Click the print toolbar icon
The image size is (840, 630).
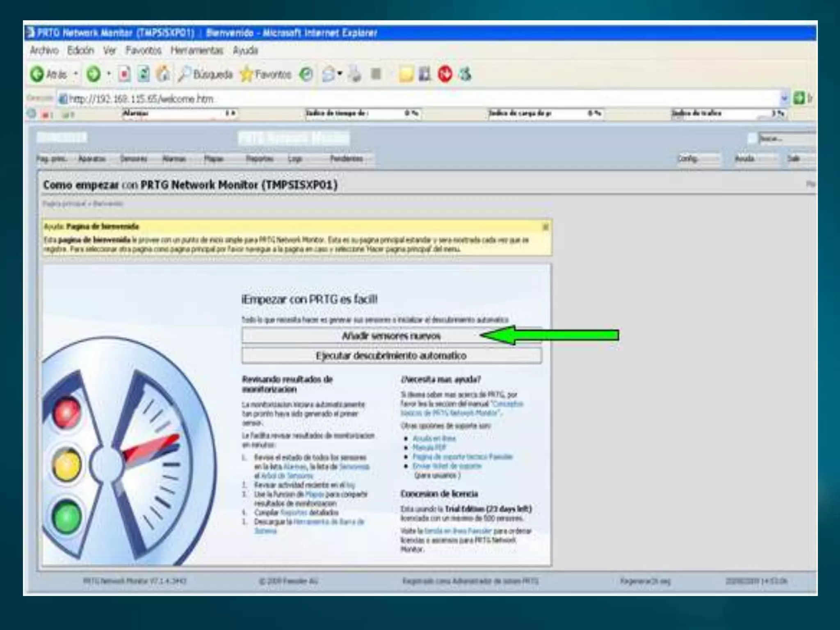pos(355,74)
